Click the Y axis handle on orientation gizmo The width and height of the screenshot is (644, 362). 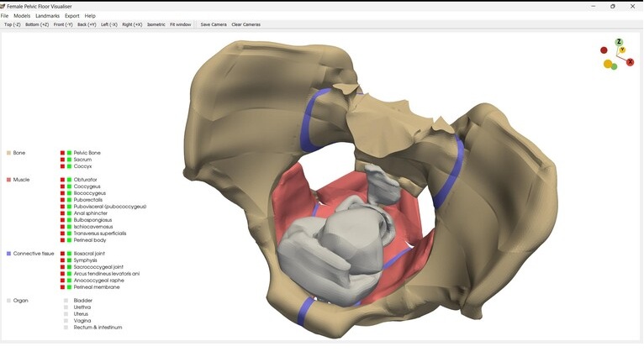click(x=622, y=50)
